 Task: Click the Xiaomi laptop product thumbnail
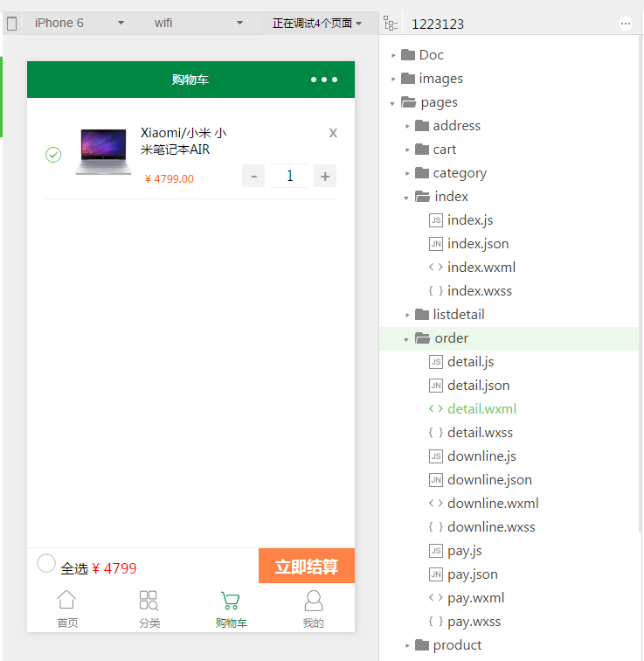pos(104,151)
